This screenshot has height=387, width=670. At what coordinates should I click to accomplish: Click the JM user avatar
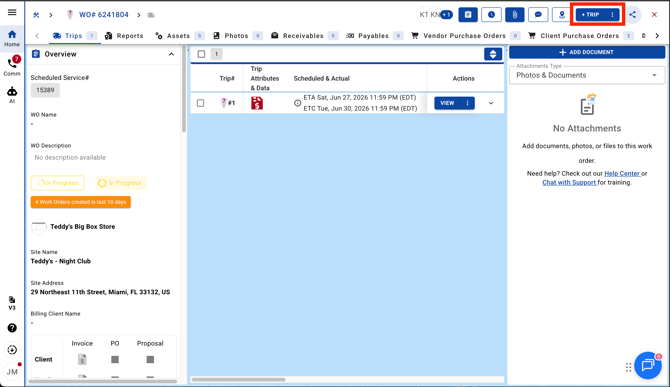pyautogui.click(x=12, y=372)
